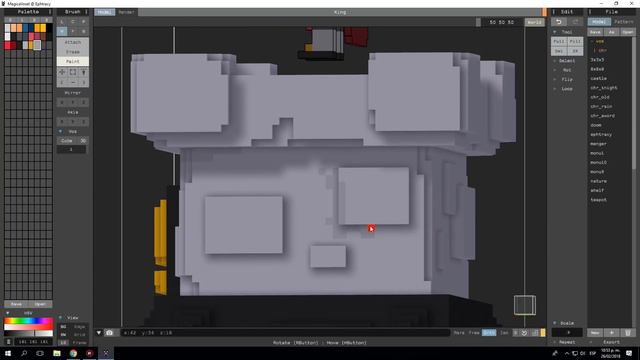This screenshot has height=360, width=640.
Task: Toggle Mirror X axis
Action: [x=62, y=102]
